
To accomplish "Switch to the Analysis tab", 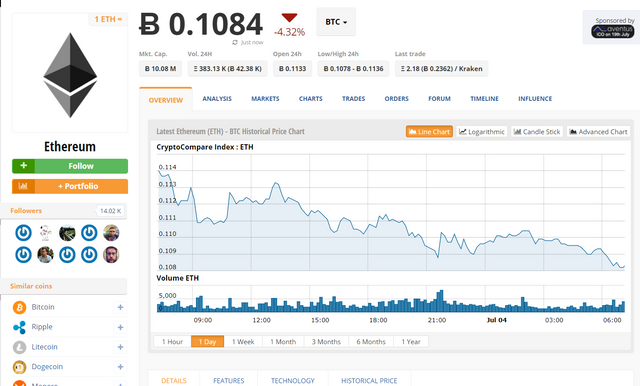I will coord(217,99).
